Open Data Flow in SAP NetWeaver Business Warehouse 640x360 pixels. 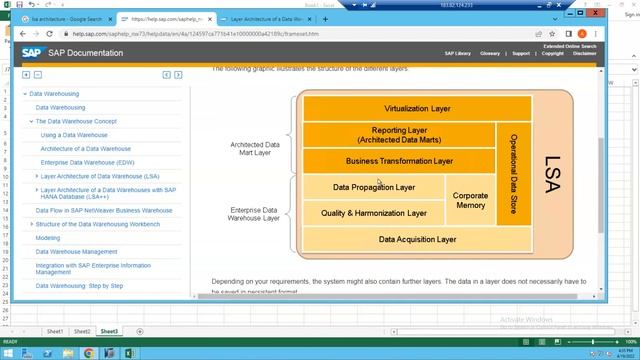104,211
